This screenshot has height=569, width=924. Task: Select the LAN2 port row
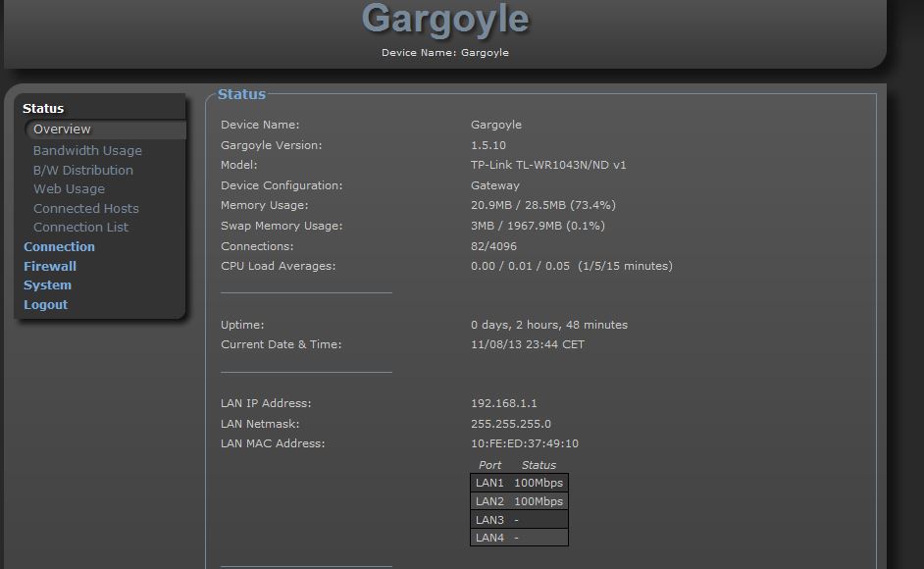(518, 500)
